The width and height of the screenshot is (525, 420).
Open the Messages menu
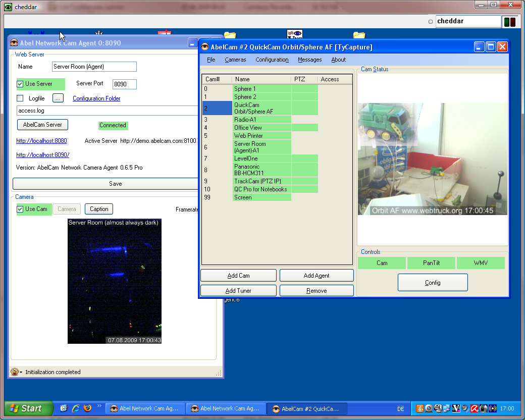pos(310,60)
